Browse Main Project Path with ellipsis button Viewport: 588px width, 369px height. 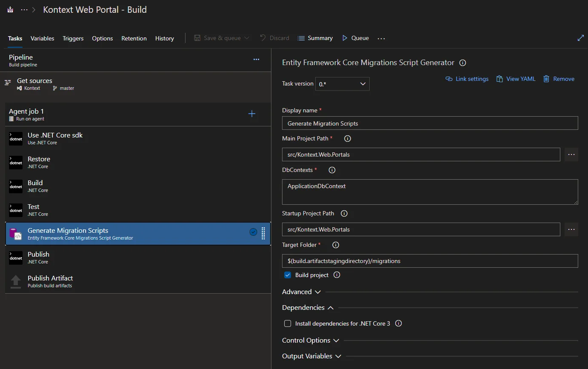[571, 154]
